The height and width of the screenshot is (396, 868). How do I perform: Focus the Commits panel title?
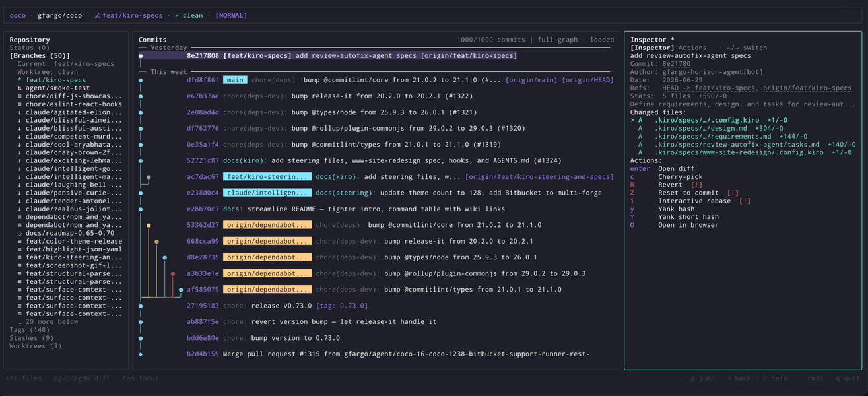pos(152,40)
